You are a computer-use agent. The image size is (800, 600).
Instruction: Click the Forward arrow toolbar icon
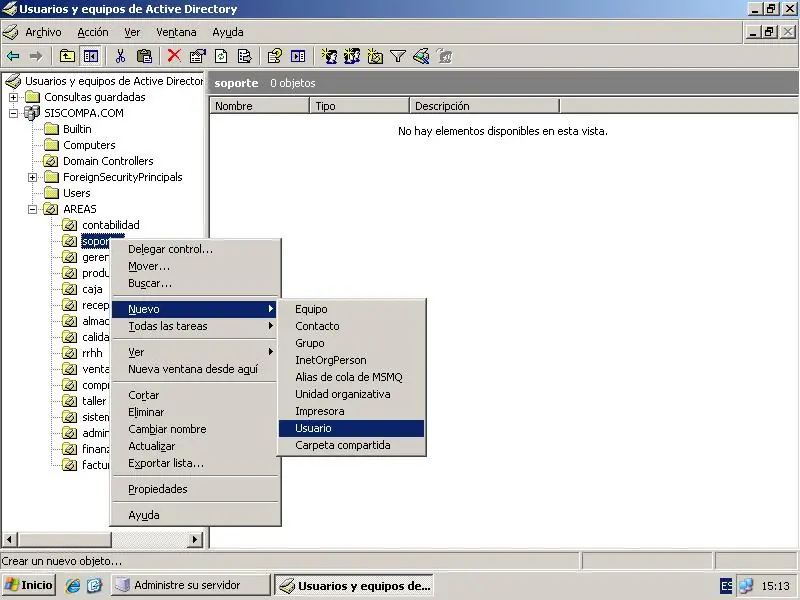(x=36, y=56)
